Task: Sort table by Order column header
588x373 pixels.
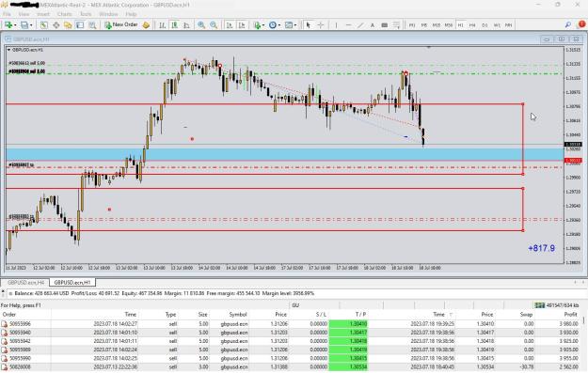Action: coord(9,315)
